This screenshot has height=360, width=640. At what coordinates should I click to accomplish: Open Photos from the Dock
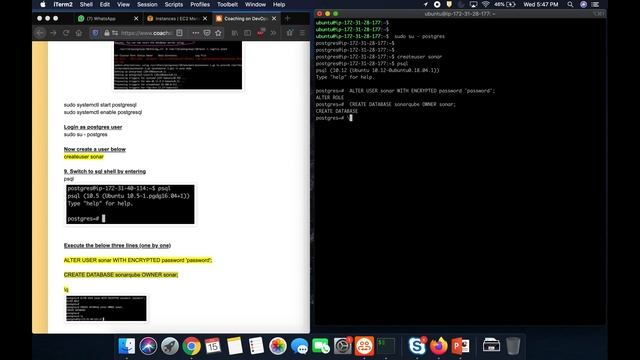pyautogui.click(x=278, y=346)
